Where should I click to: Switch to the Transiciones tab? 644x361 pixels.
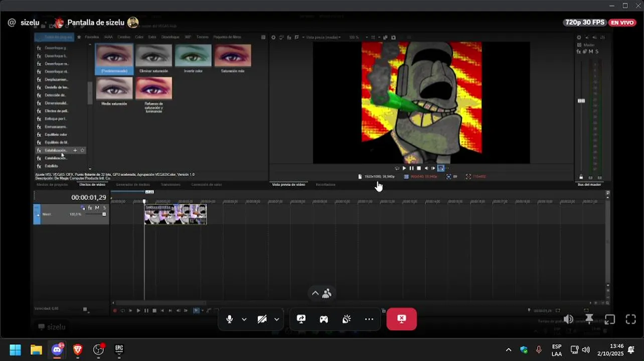click(171, 185)
